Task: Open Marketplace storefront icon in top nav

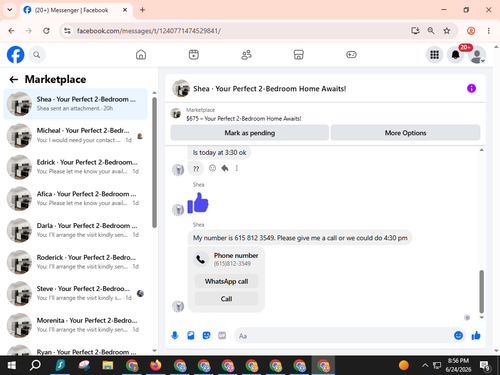Action: point(299,55)
